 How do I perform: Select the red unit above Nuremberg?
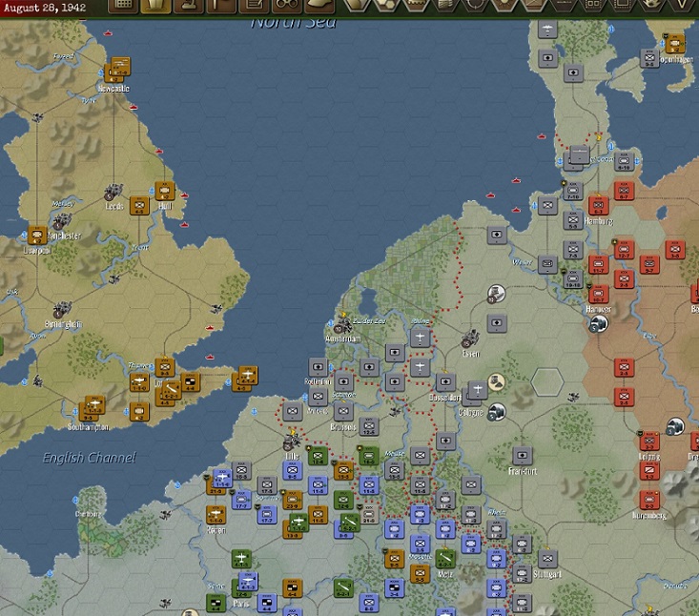649,500
